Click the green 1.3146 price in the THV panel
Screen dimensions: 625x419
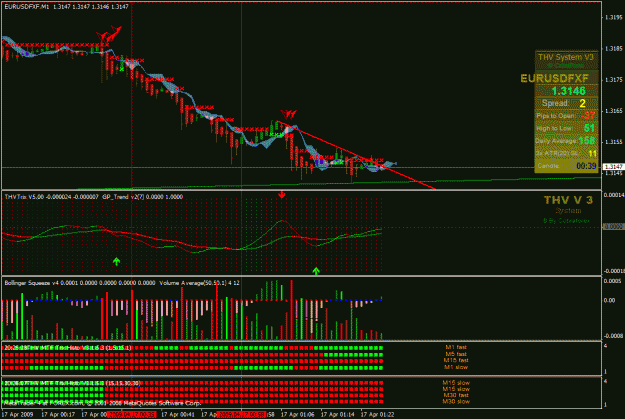(568, 91)
